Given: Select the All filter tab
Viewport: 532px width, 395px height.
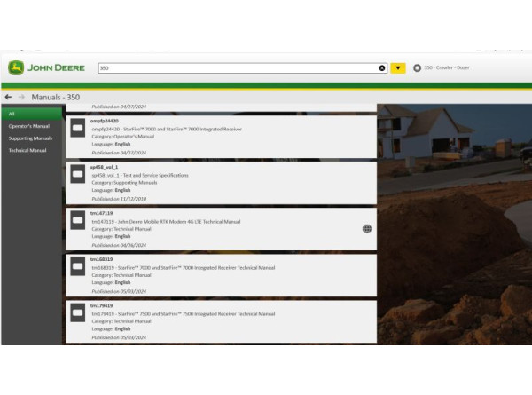Looking at the screenshot, I should [31, 114].
